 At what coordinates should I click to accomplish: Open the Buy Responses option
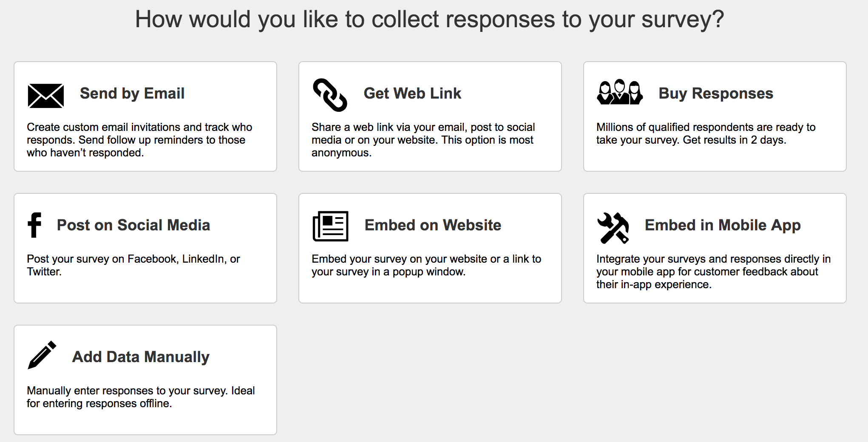click(x=716, y=93)
